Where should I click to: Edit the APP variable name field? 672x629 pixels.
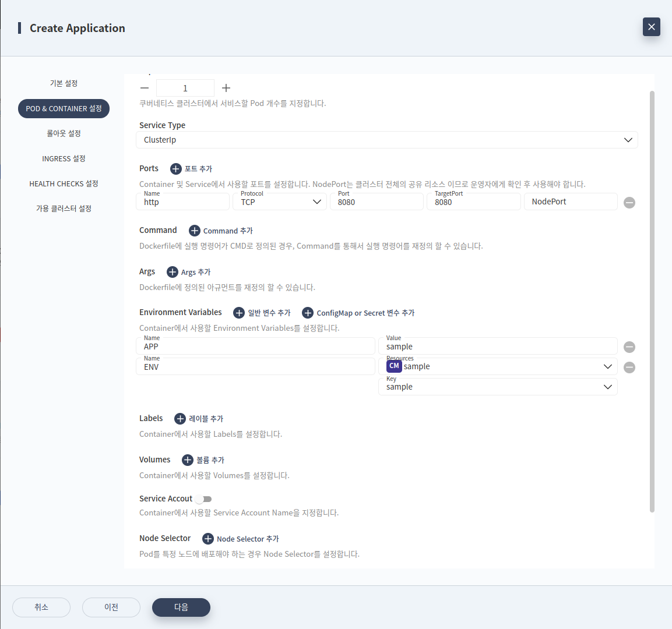point(255,346)
